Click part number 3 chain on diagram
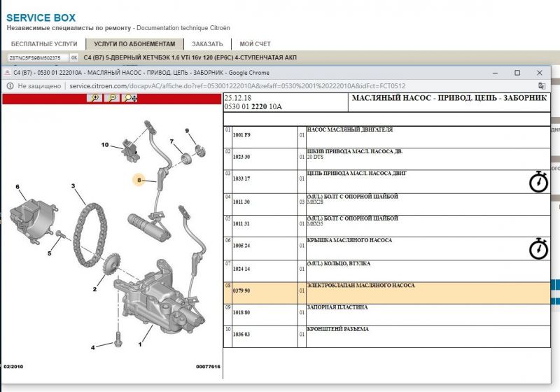This screenshot has height=392, width=560. point(73,186)
